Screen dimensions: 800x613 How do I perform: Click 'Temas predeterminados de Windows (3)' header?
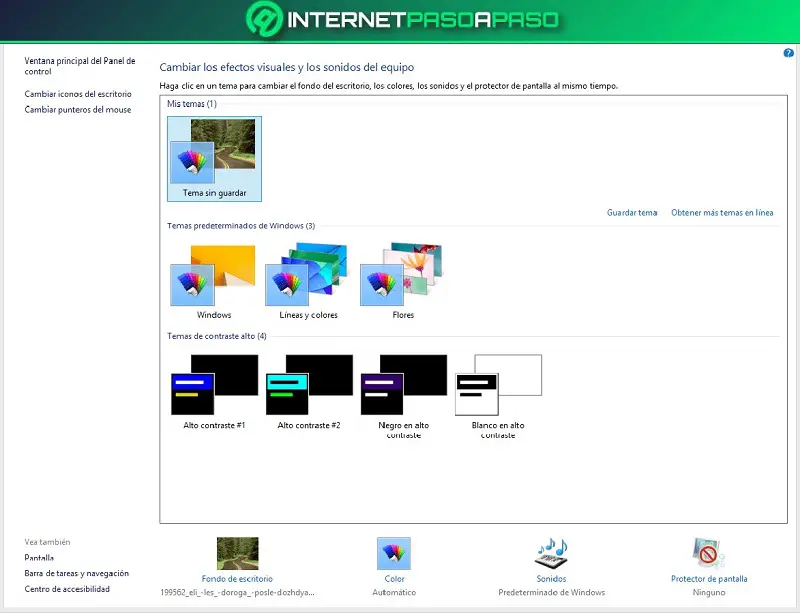tap(241, 226)
